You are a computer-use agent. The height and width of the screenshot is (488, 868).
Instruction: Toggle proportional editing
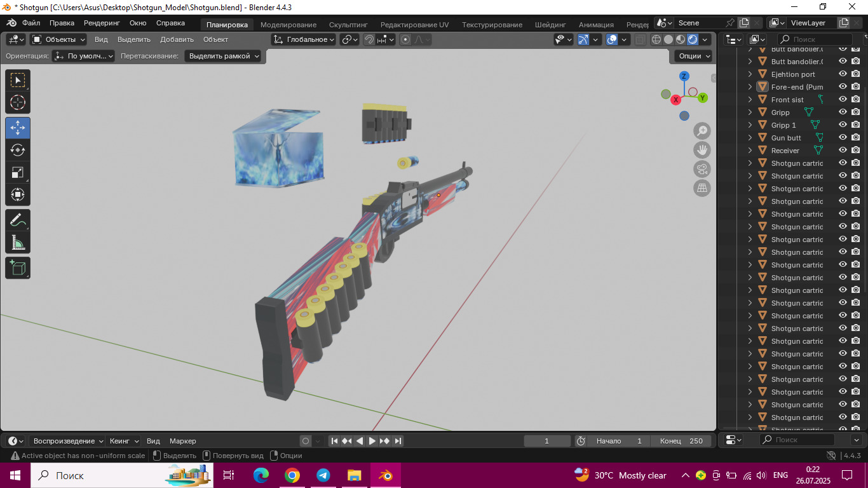tap(405, 39)
